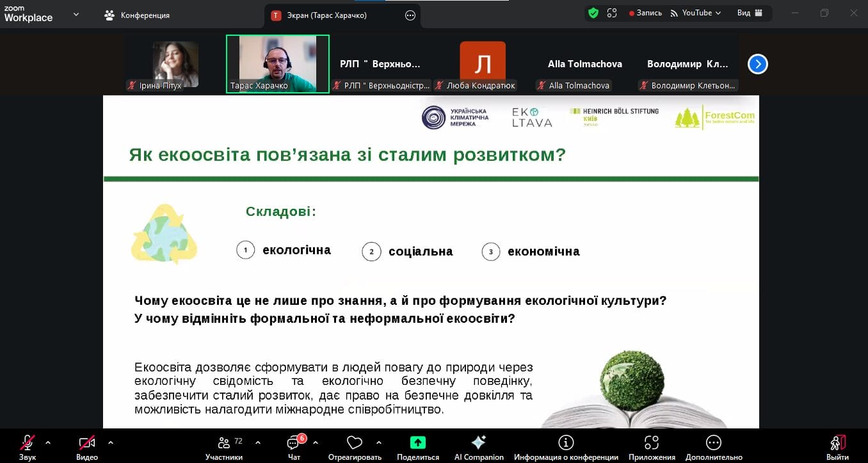Open AI Companion sparkle icon
The width and height of the screenshot is (868, 463).
(x=478, y=443)
